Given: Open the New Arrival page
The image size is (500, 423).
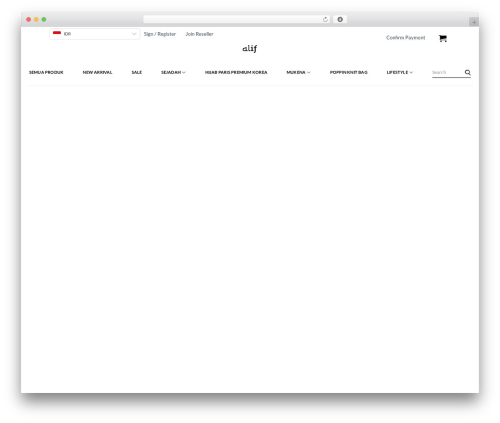Looking at the screenshot, I should [97, 72].
